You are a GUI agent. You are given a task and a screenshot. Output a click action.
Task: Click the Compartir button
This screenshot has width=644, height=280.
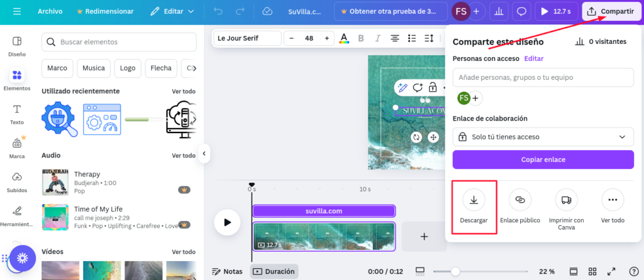coord(611,11)
